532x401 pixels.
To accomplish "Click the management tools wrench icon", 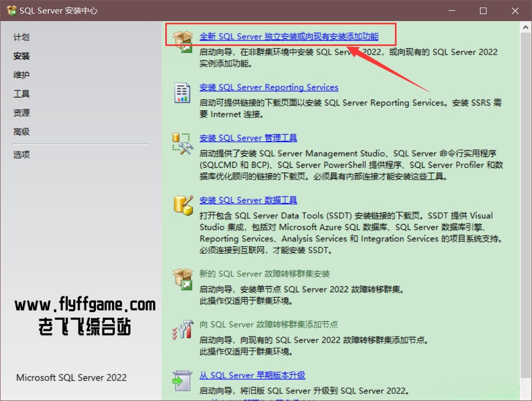I will pyautogui.click(x=183, y=143).
